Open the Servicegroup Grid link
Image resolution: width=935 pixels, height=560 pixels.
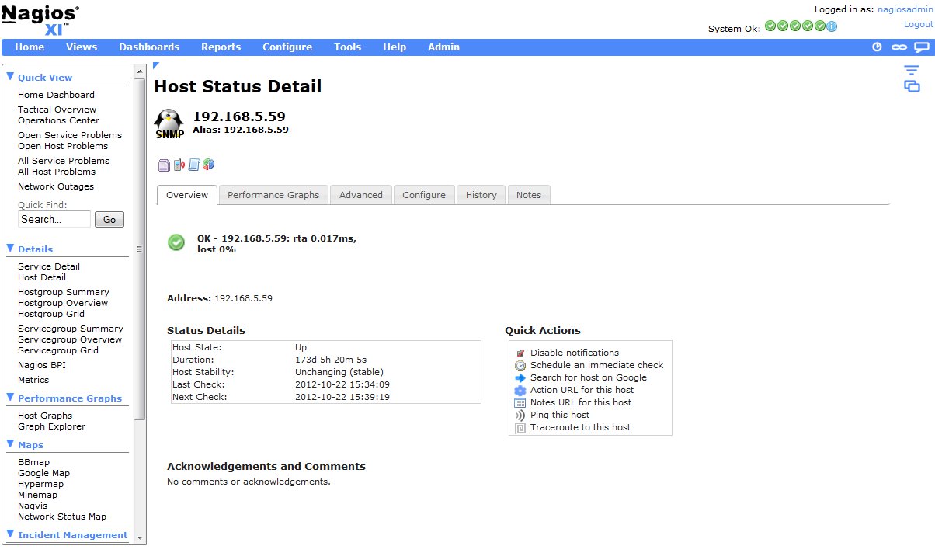(58, 350)
